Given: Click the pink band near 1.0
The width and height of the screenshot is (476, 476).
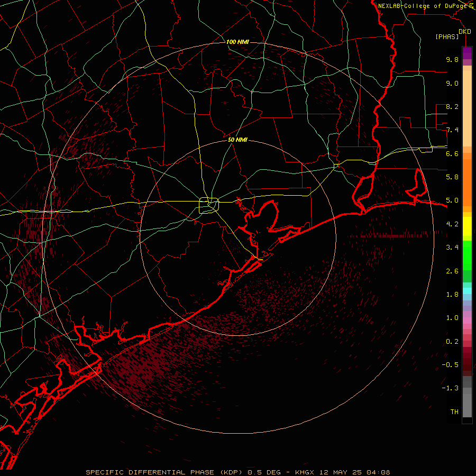Looking at the screenshot, I should click(x=467, y=321).
